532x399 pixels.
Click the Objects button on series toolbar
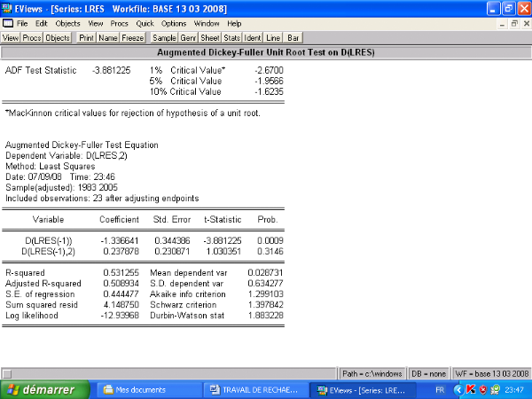point(58,37)
